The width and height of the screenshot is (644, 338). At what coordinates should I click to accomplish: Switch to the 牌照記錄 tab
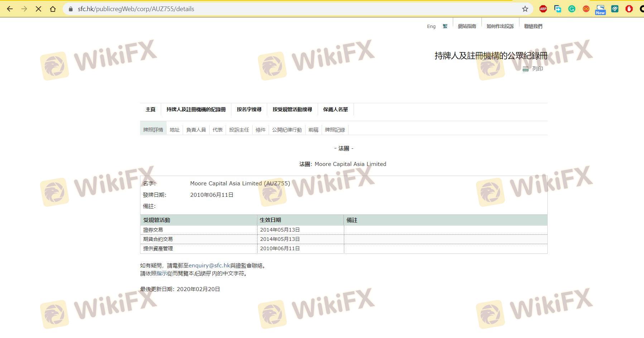click(x=335, y=130)
